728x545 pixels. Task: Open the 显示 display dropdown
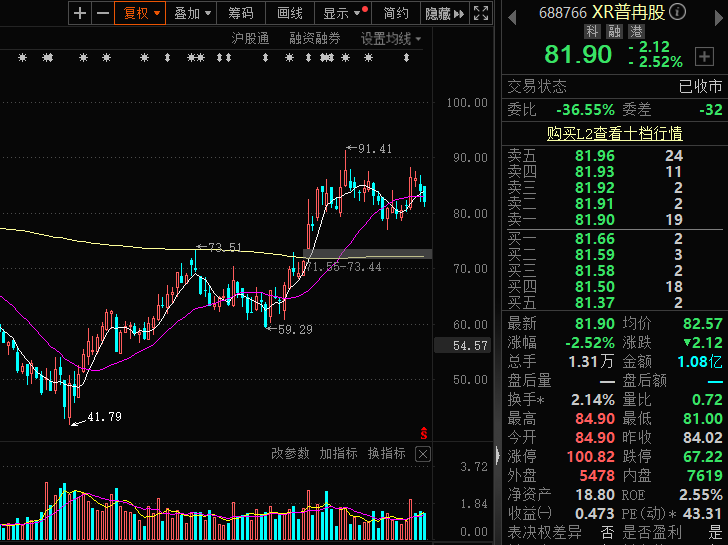(342, 13)
